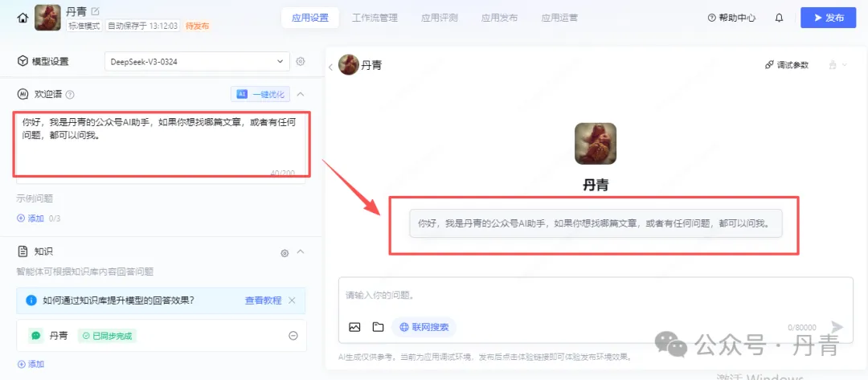
Task: Collapse the 知识 section
Action: 301,252
